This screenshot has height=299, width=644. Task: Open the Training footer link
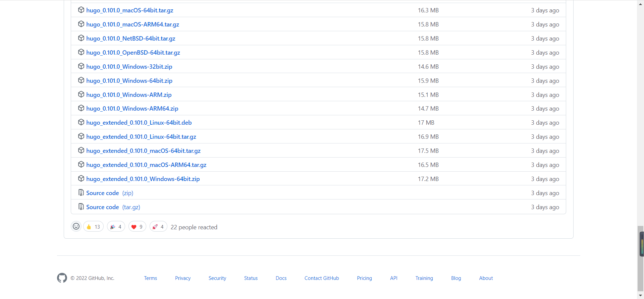click(424, 278)
